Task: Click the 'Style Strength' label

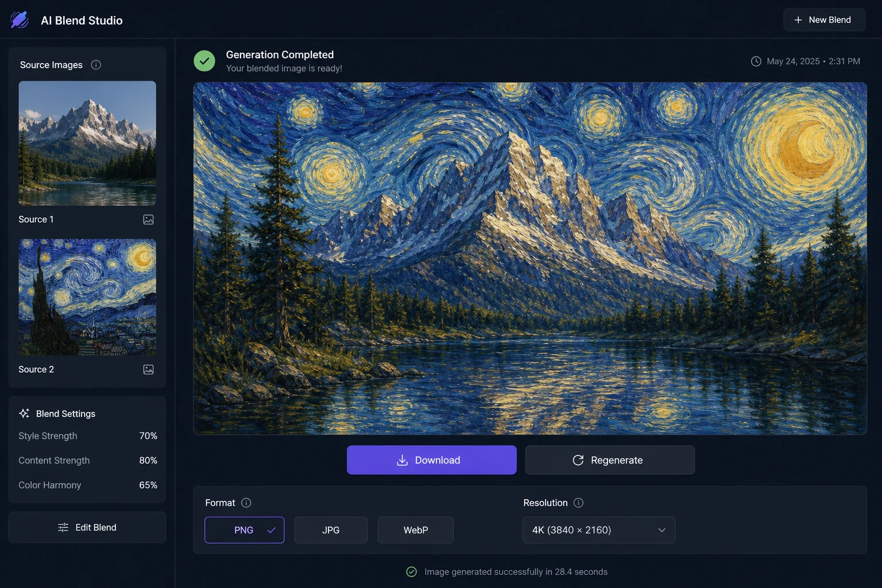Action: [48, 436]
